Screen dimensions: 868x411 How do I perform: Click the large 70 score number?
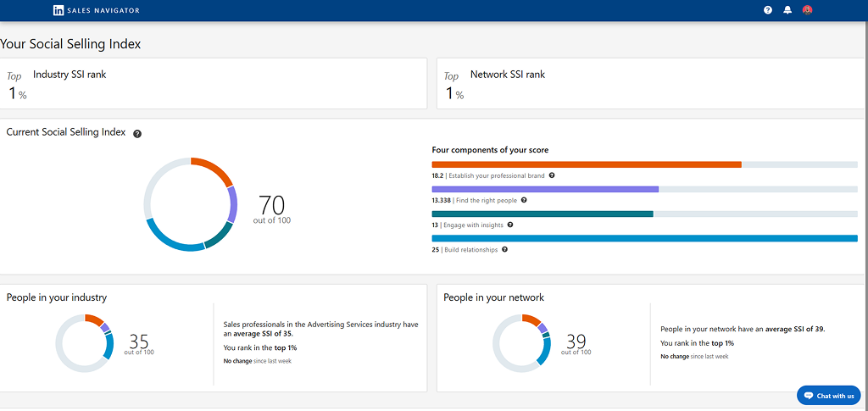pos(272,205)
